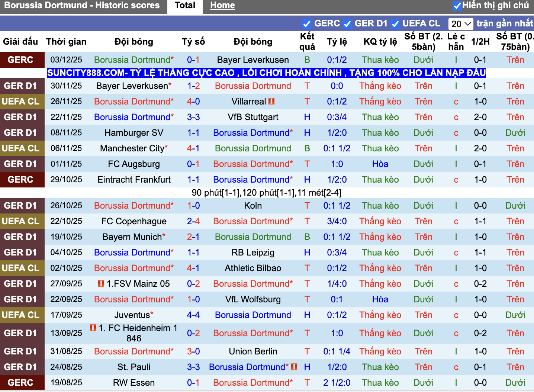534x392 pixels.
Task: Click red card icon on St. Pauli row Dortmund
Action: [x=294, y=367]
